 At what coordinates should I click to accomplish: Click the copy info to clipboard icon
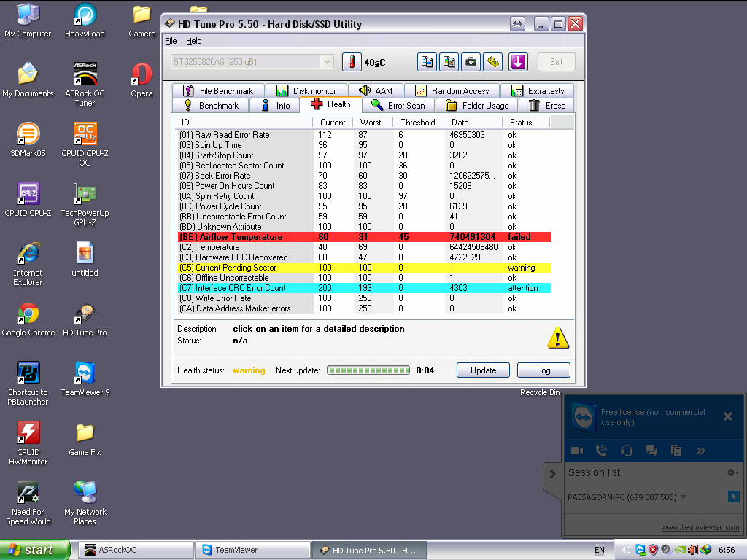pos(427,62)
